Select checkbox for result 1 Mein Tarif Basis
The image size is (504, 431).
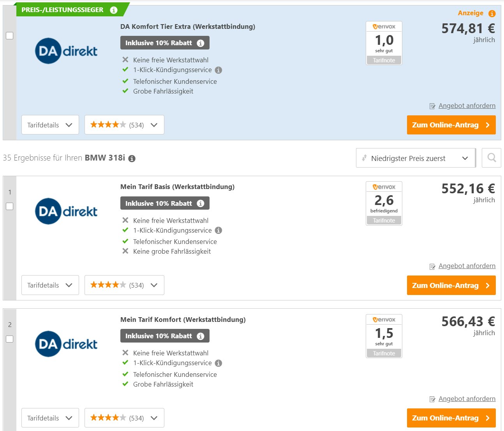click(10, 206)
